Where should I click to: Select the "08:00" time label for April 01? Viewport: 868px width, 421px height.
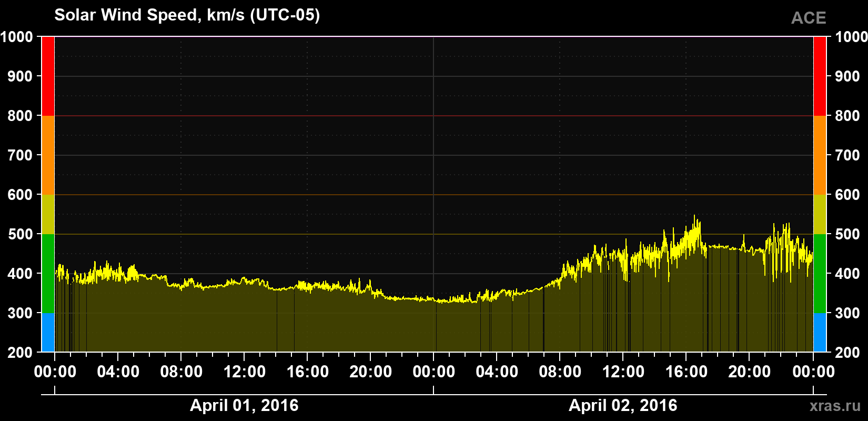click(181, 372)
